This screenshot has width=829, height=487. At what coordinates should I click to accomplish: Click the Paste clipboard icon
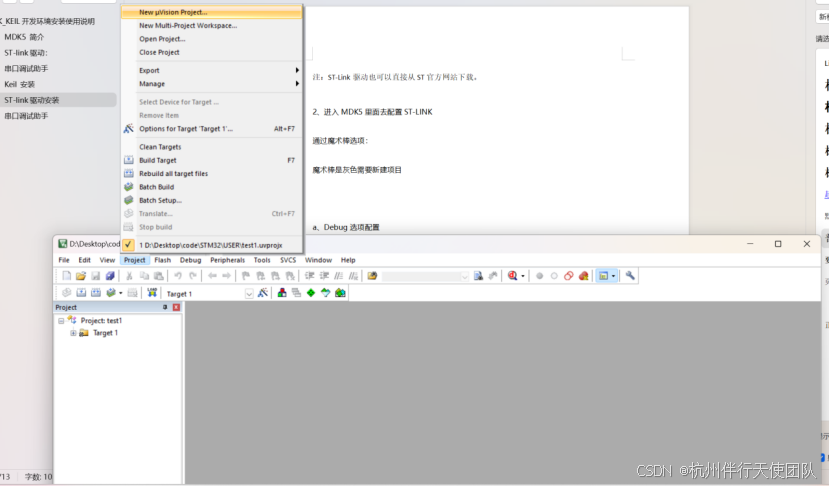159,275
